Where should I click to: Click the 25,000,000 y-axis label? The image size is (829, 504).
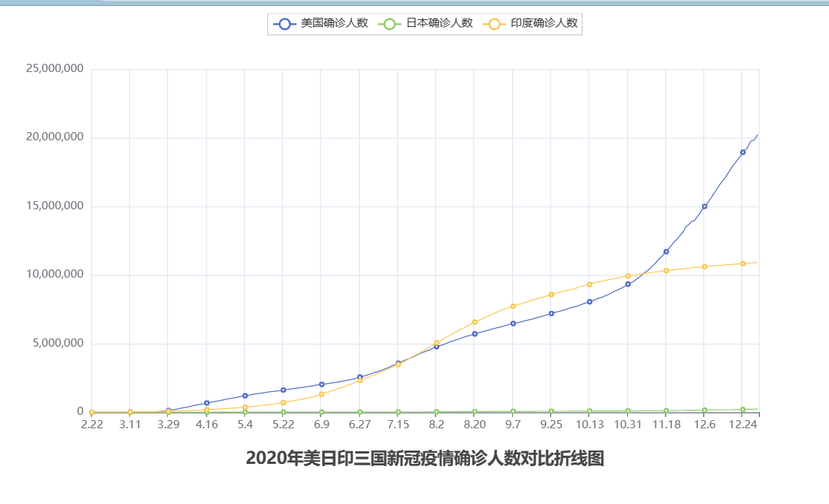pyautogui.click(x=54, y=69)
